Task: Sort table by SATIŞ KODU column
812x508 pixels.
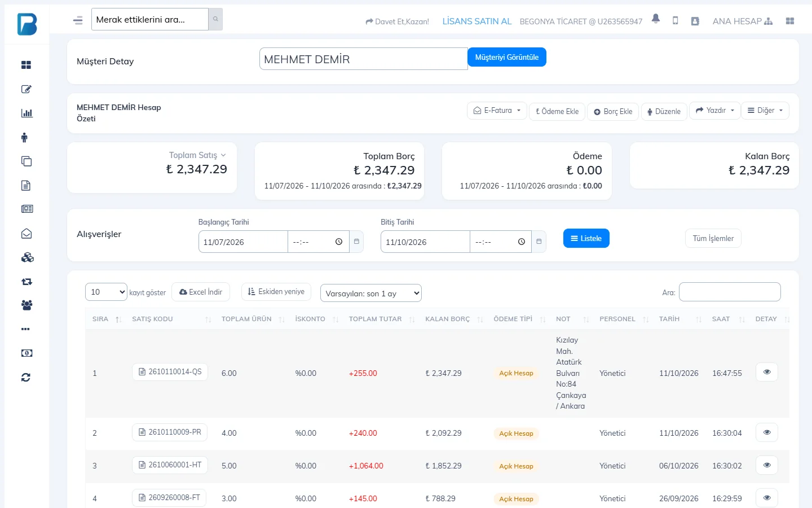Action: click(x=171, y=319)
